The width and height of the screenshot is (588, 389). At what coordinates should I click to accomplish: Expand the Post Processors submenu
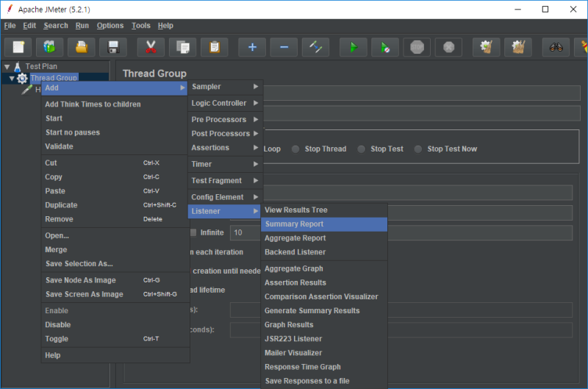225,134
